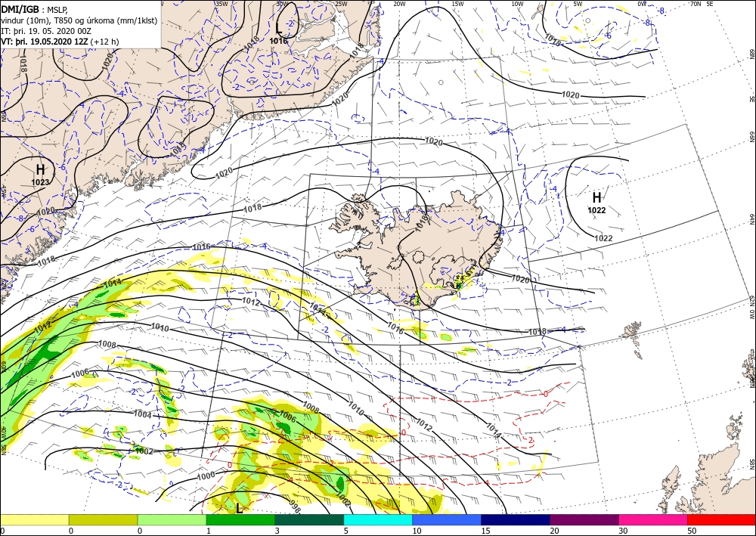Screen dimensions: 756x536
Task: Click the 66N latitude label on the right edge
Action: (x=751, y=138)
